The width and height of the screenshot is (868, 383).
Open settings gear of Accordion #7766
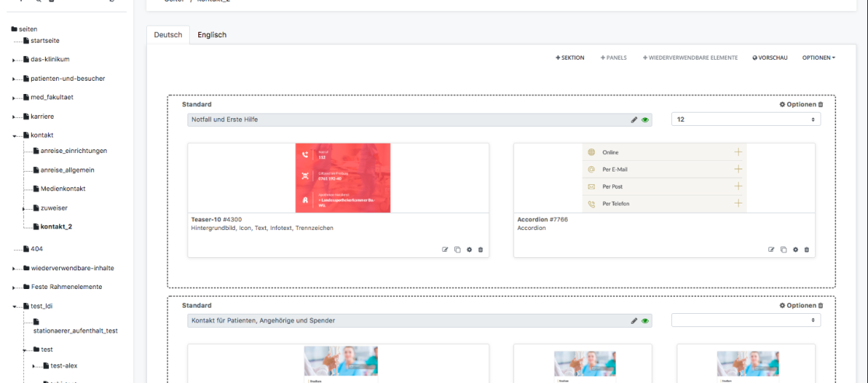pos(796,250)
